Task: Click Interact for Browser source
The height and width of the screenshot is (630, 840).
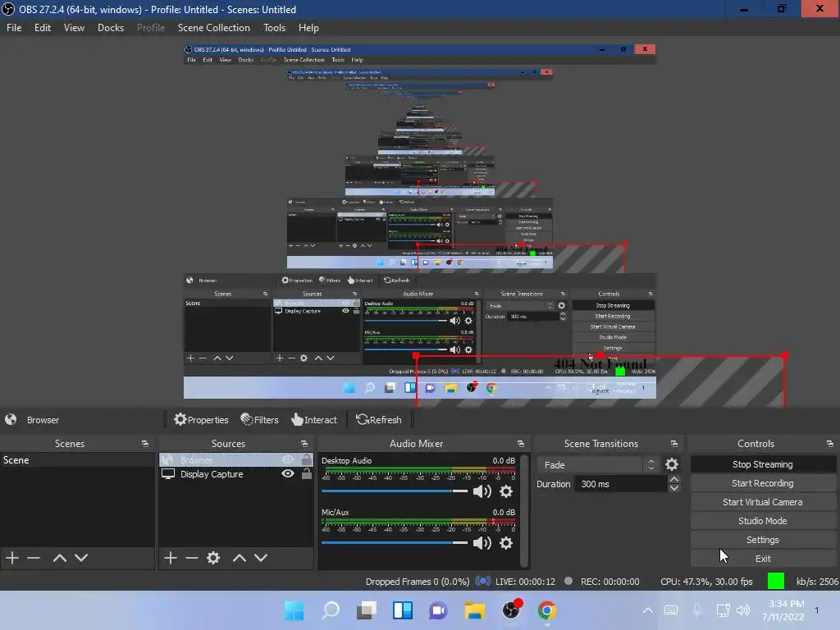Action: tap(314, 419)
